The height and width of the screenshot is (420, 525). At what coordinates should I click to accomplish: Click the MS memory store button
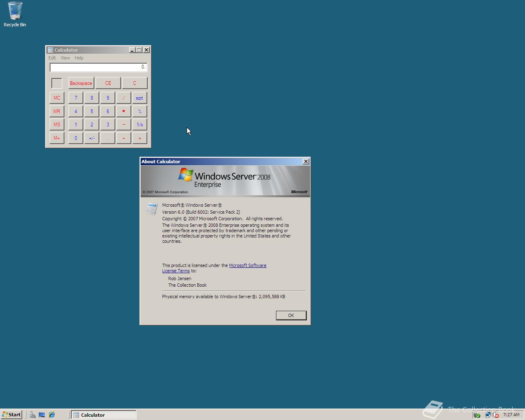coord(57,125)
